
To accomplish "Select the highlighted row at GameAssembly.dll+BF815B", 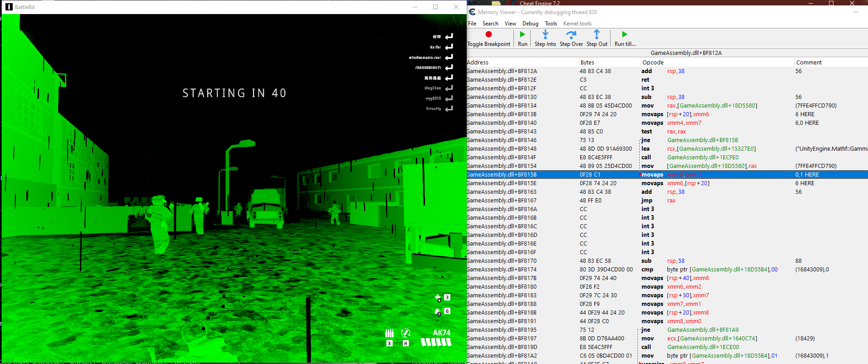I will coord(667,175).
